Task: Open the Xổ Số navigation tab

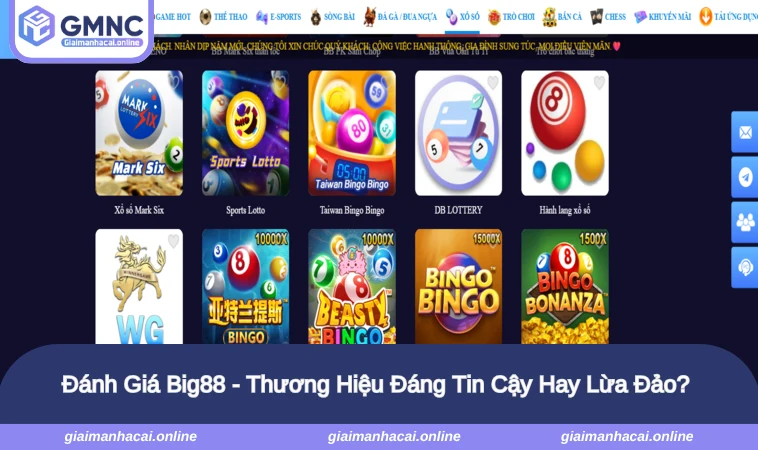Action: click(x=463, y=17)
